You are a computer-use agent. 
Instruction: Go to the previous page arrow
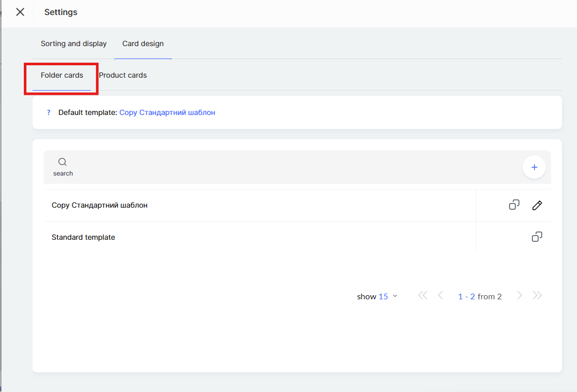point(441,296)
